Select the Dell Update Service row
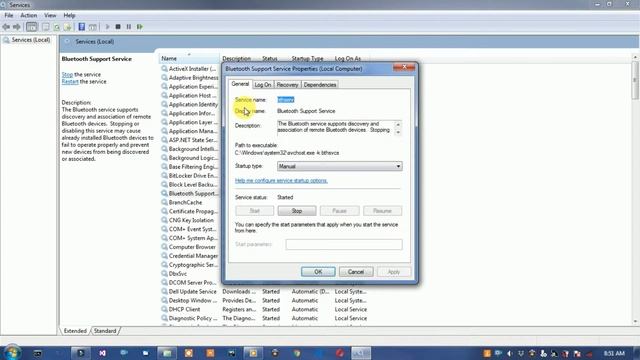 pos(264,291)
